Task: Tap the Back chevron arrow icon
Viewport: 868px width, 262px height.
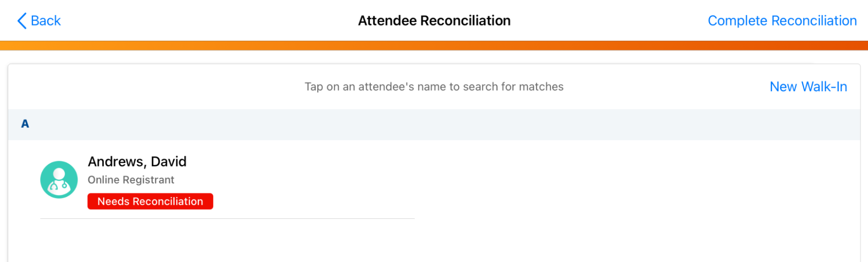Action: click(22, 21)
